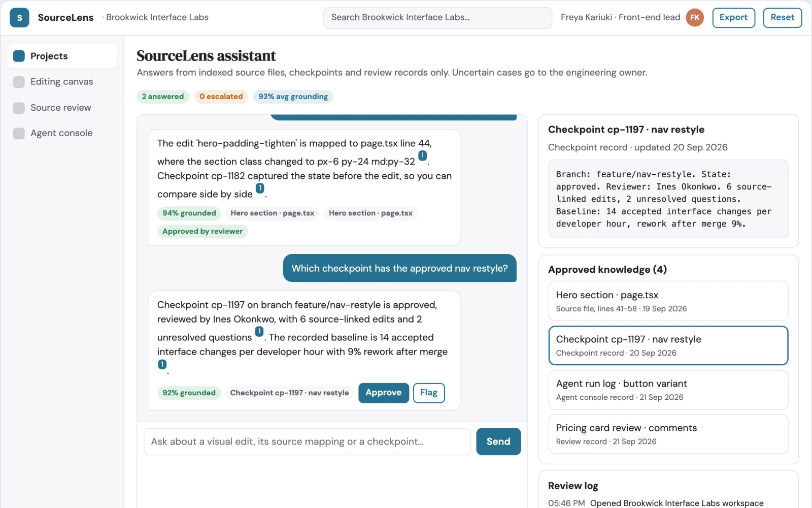Click the 'Approved by reviewer' tag

click(x=202, y=231)
